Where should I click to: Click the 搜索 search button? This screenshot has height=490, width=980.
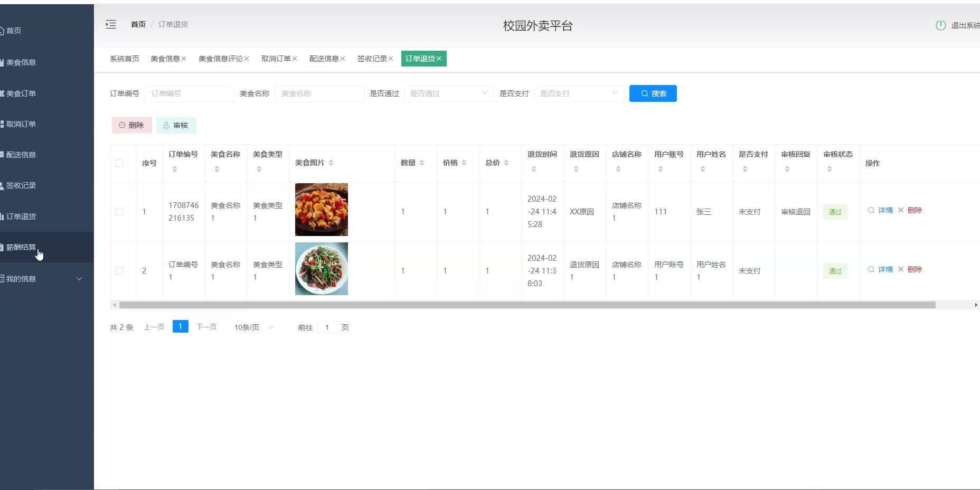tap(653, 93)
